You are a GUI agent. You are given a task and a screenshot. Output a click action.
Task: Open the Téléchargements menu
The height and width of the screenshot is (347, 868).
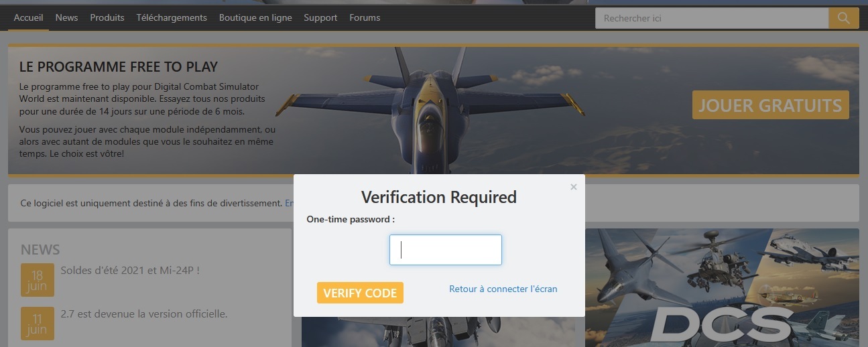172,18
